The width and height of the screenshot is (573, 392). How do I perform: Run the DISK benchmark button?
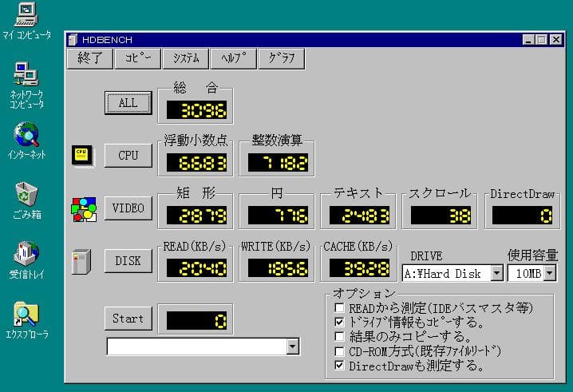coord(128,261)
